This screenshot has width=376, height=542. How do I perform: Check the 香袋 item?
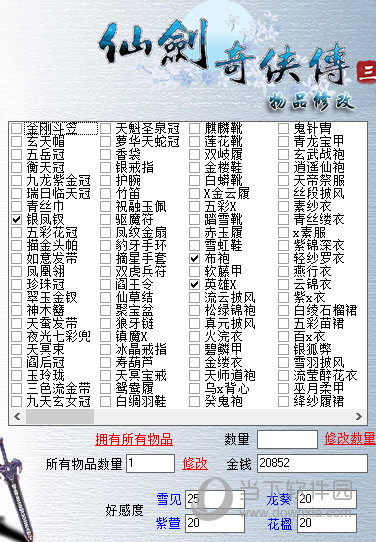pyautogui.click(x=105, y=155)
